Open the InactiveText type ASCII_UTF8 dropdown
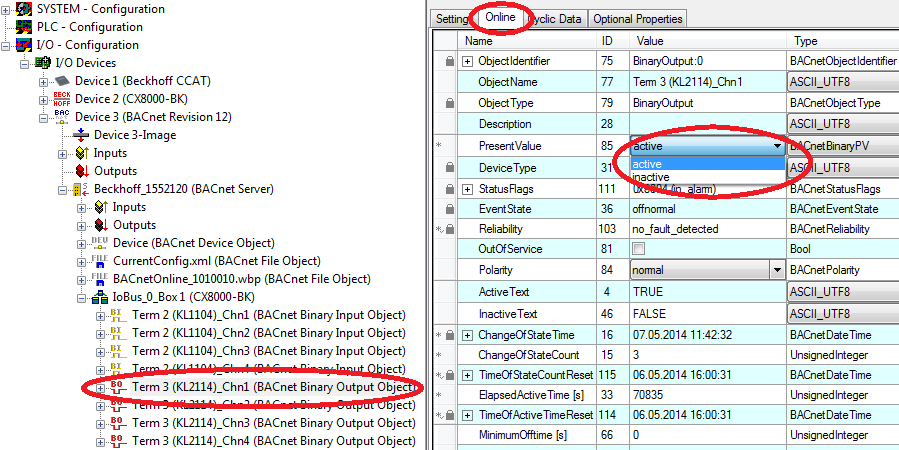Image resolution: width=899 pixels, height=450 pixels. [843, 314]
